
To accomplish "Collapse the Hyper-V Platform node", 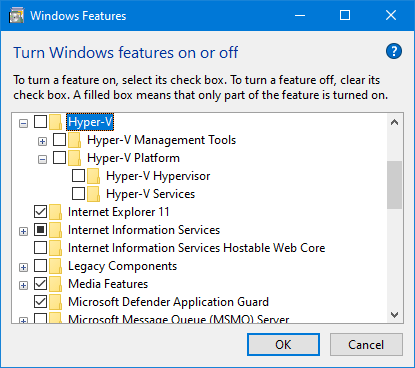I will pyautogui.click(x=42, y=160).
